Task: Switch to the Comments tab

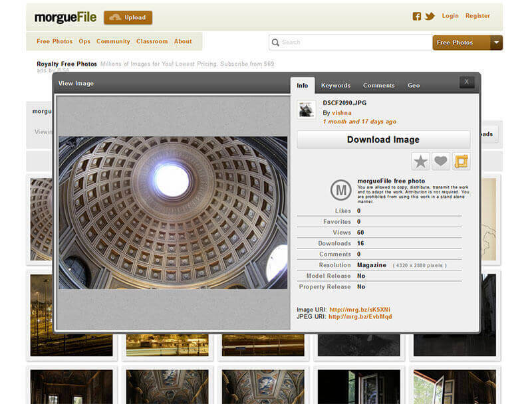Action: click(378, 86)
